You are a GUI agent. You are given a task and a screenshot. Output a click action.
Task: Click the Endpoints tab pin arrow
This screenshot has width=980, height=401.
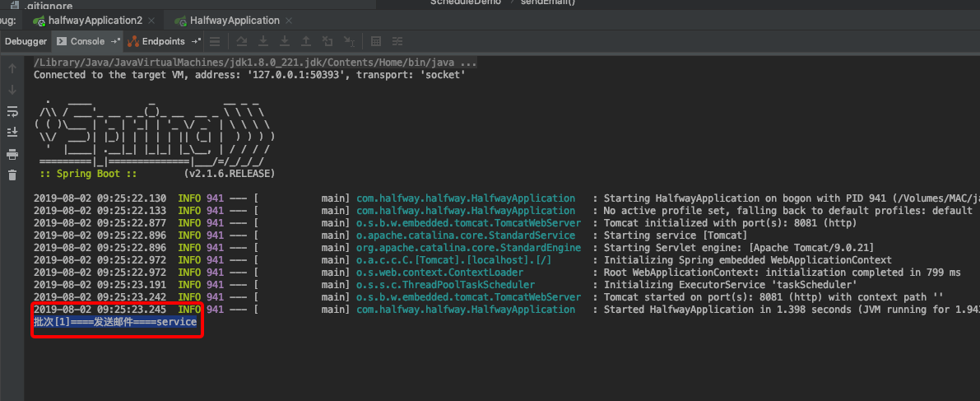click(195, 41)
